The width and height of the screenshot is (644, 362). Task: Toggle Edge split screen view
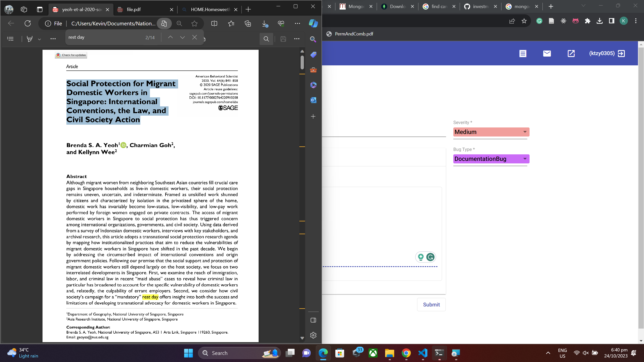coord(214,23)
